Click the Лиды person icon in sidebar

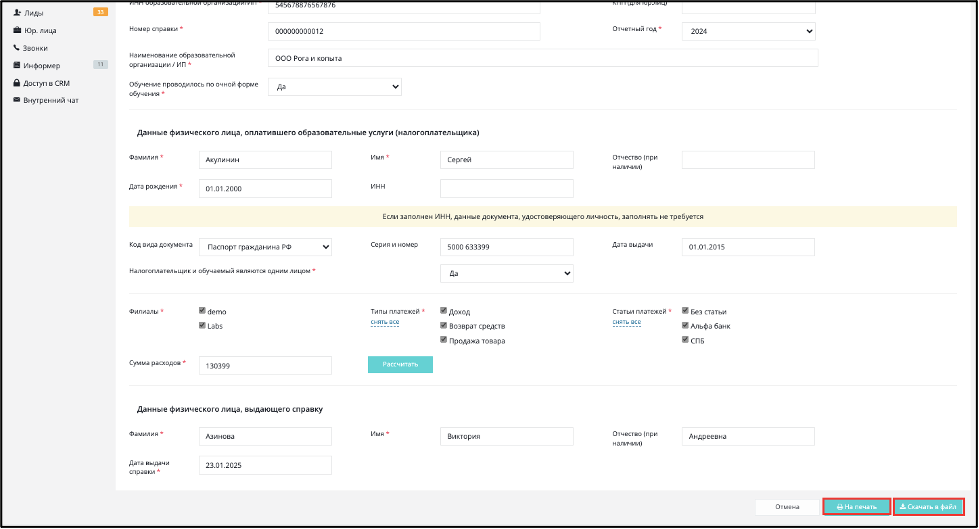(x=17, y=12)
